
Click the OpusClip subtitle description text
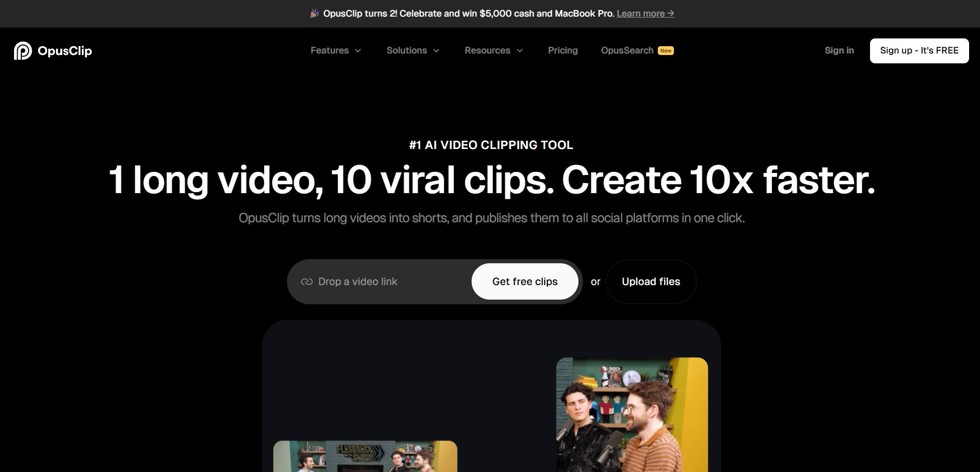point(491,218)
